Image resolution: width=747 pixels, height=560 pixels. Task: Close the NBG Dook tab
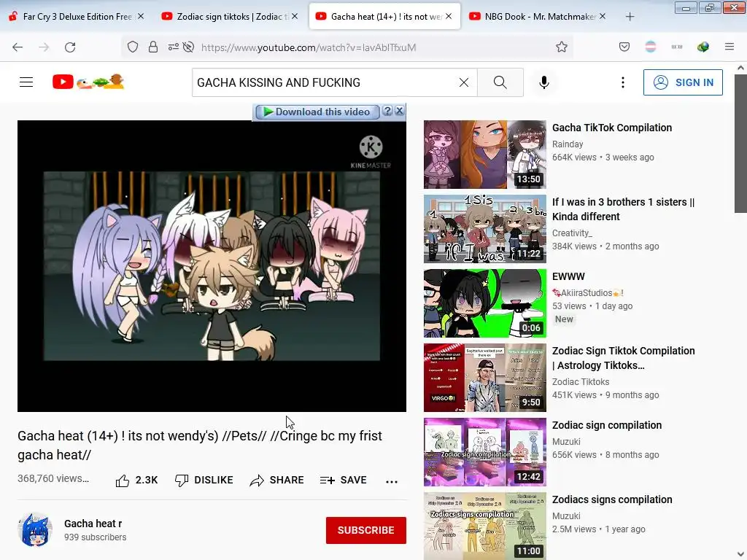[x=603, y=16]
